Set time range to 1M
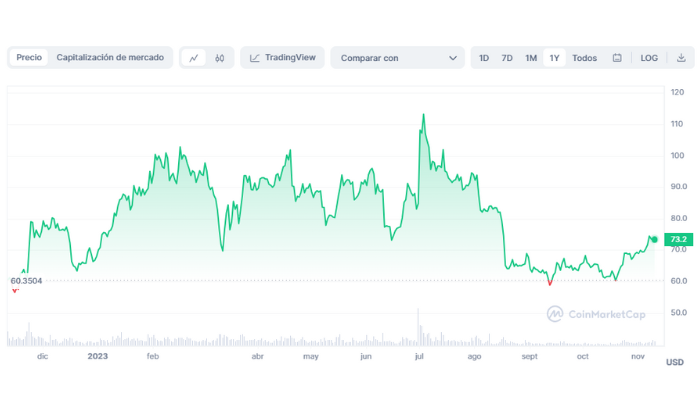This screenshot has width=700, height=400. (531, 58)
